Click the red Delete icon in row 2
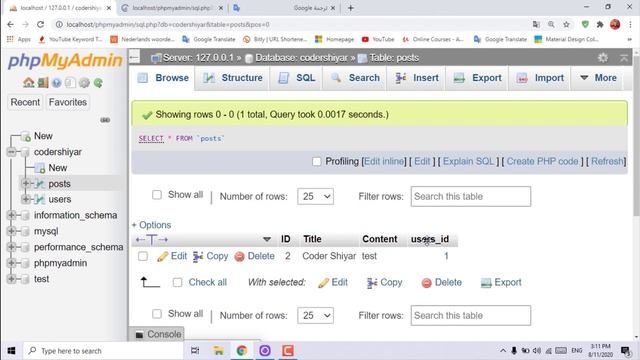This screenshot has height=360, width=640. pos(239,256)
